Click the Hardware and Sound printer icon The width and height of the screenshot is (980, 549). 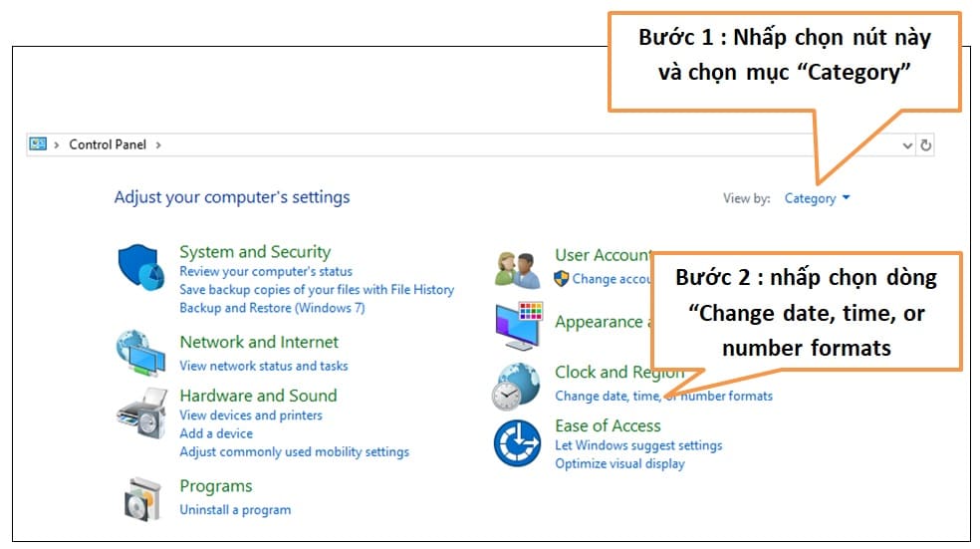(x=140, y=412)
